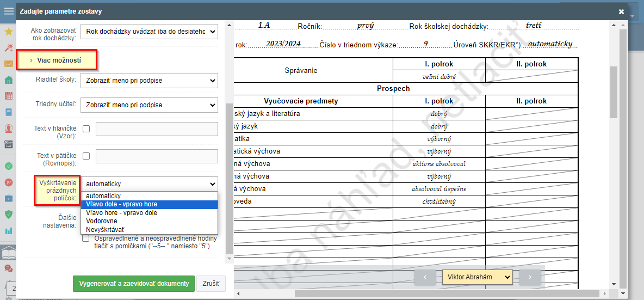Open the blue notebook class book icon
This screenshot has height=300, width=644.
tap(8, 112)
